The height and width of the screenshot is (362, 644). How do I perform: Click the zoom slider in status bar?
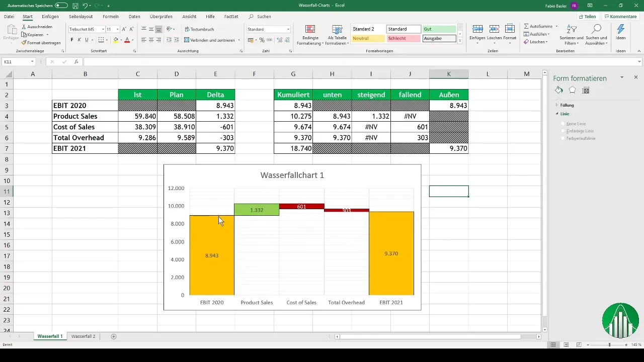(609, 345)
